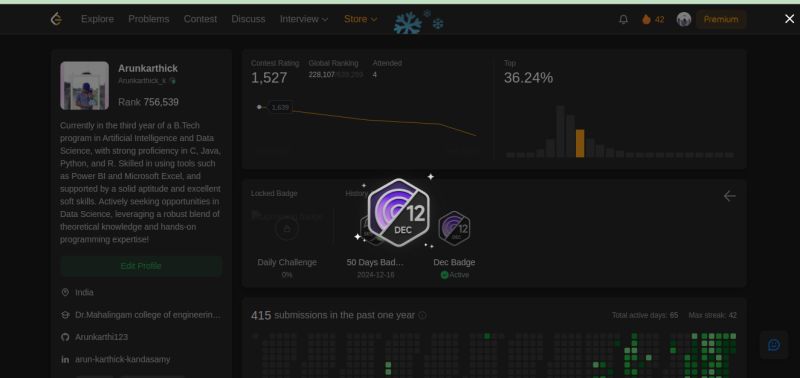800x378 pixels.
Task: Click the Premium button
Action: pos(721,19)
